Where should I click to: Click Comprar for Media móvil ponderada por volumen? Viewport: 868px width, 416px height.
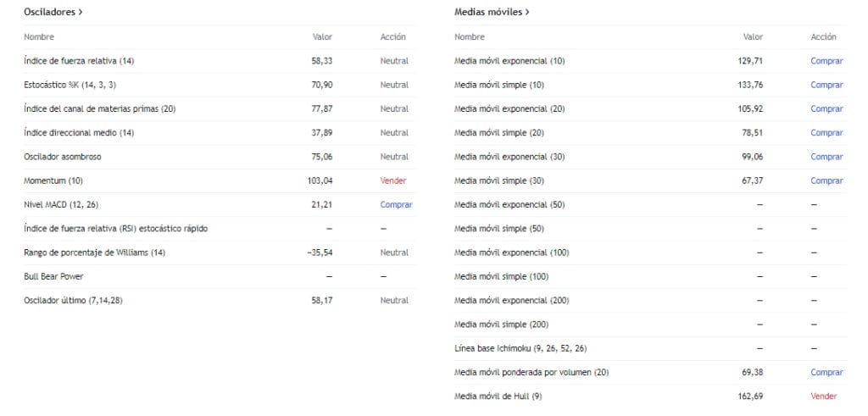tap(826, 373)
